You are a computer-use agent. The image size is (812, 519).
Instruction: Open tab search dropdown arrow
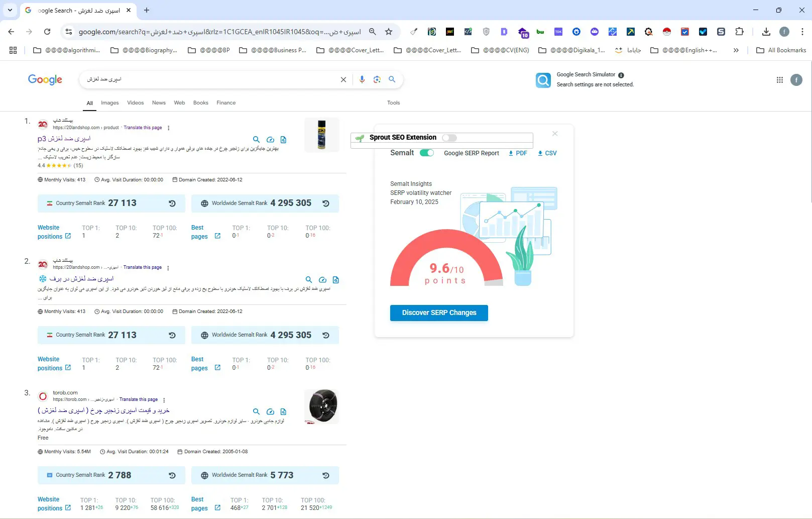[10, 10]
